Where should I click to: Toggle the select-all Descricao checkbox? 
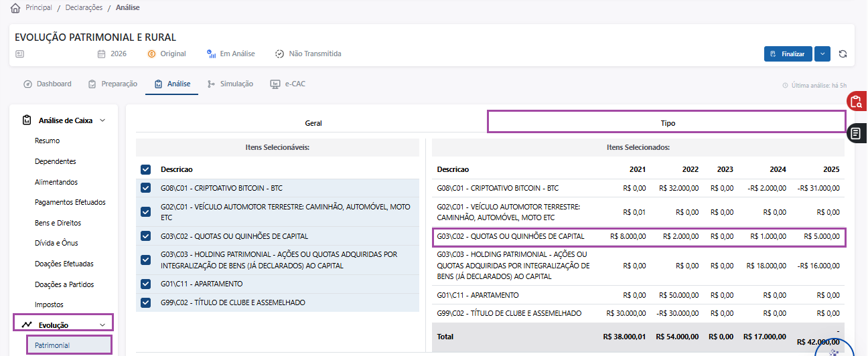click(145, 169)
